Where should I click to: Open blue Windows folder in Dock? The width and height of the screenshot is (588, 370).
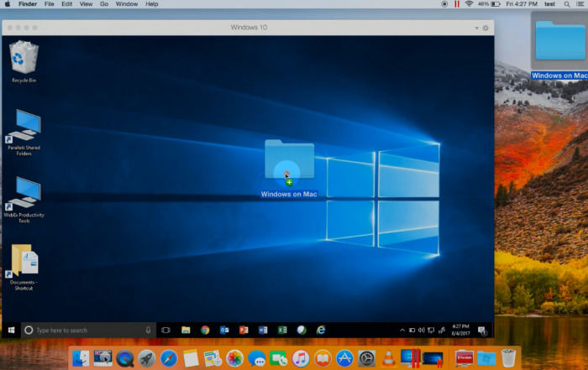pos(486,359)
